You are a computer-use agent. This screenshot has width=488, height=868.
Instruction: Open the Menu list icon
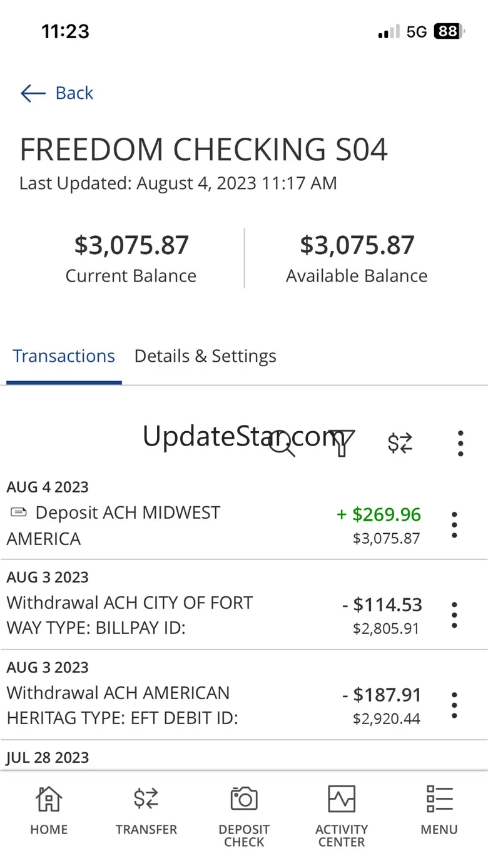tap(439, 799)
